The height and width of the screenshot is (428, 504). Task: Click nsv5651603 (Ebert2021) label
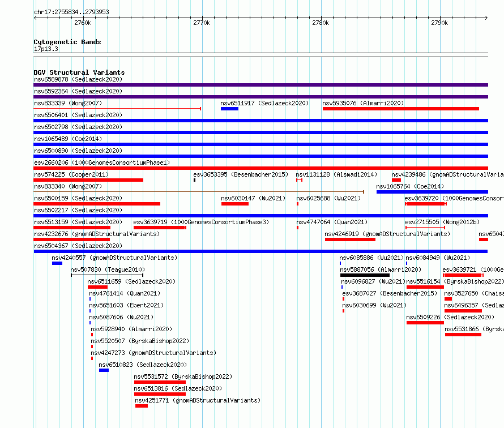coord(126,305)
